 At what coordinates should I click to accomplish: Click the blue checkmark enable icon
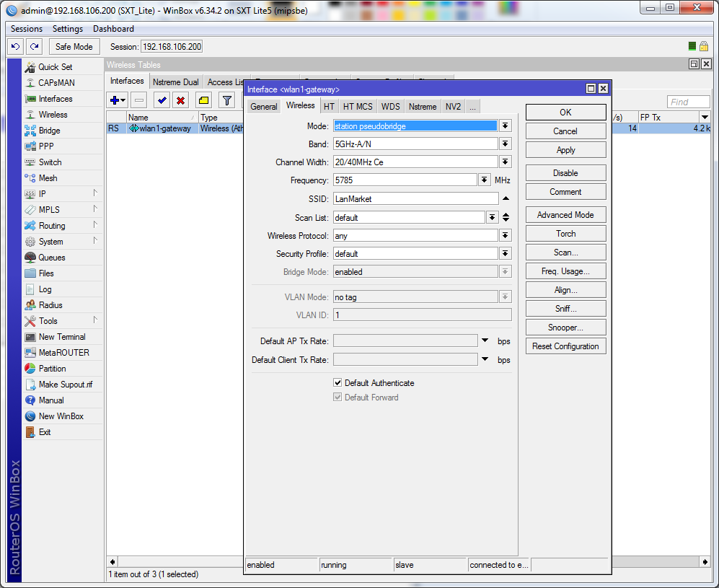tap(162, 100)
